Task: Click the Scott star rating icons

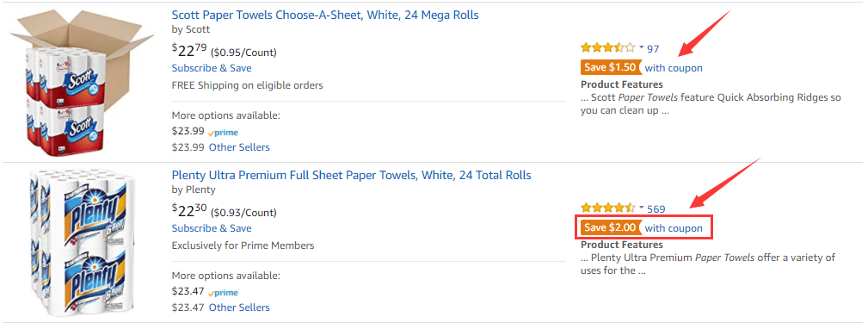Action: tap(608, 48)
